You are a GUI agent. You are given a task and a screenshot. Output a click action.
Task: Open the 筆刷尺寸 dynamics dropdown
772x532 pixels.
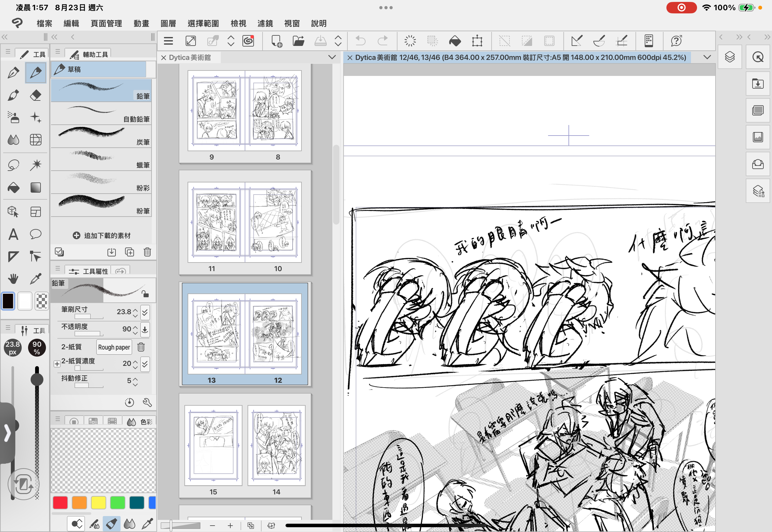tap(145, 312)
